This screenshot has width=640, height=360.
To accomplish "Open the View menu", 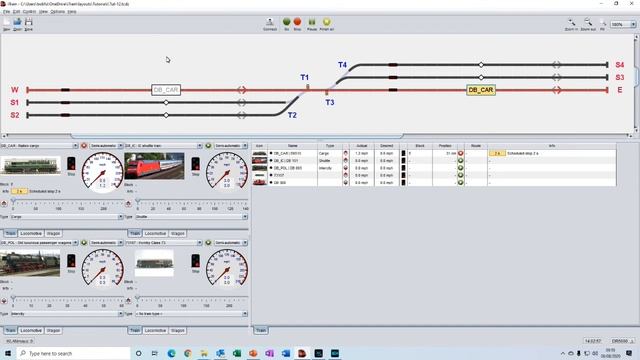I will 43,11.
